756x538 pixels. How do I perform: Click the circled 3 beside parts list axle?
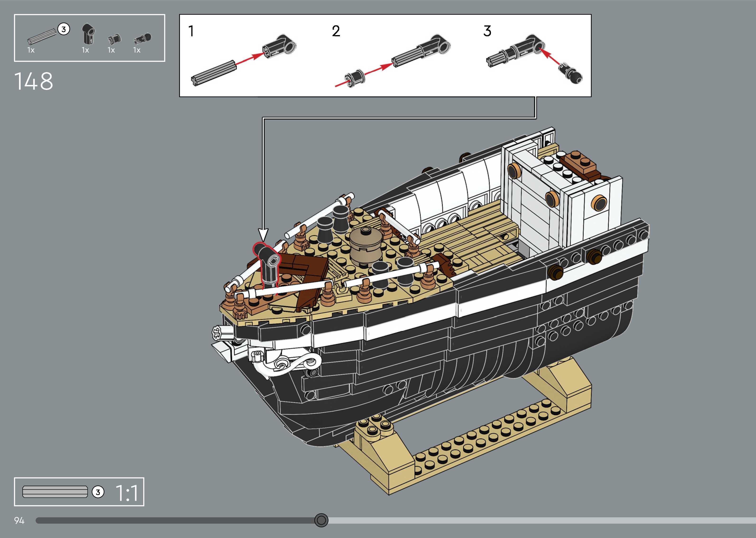coord(64,29)
